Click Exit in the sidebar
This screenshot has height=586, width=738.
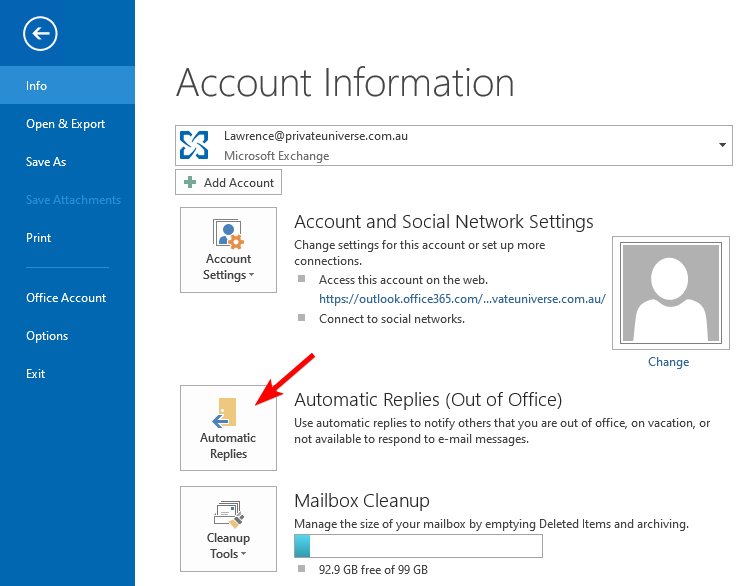36,374
